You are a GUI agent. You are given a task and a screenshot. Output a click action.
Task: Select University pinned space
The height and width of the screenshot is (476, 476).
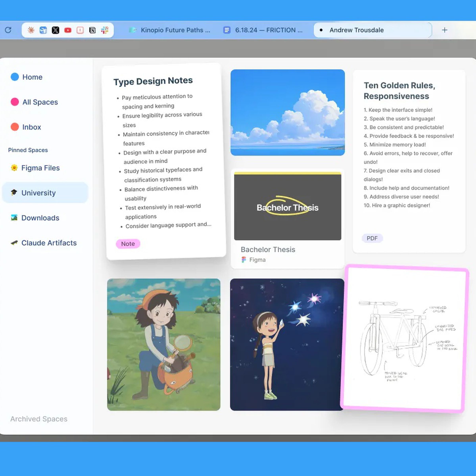45,193
